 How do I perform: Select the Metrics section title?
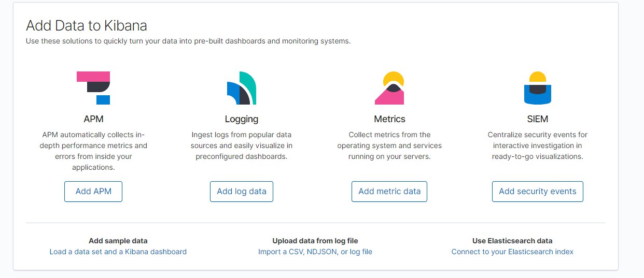389,119
